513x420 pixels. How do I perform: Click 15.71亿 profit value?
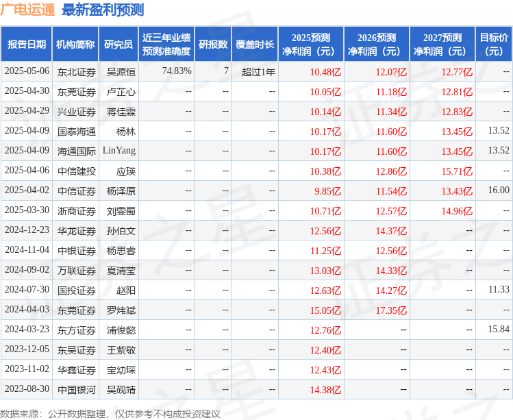(457, 171)
